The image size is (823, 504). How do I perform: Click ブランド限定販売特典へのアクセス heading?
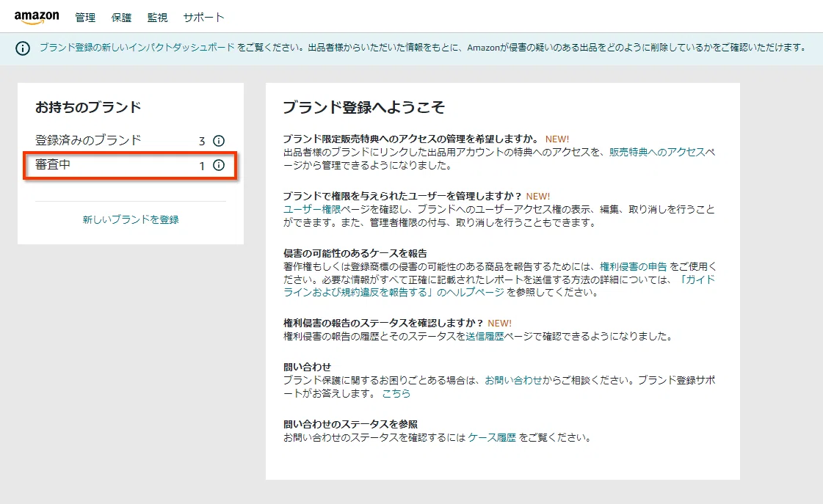(411, 139)
